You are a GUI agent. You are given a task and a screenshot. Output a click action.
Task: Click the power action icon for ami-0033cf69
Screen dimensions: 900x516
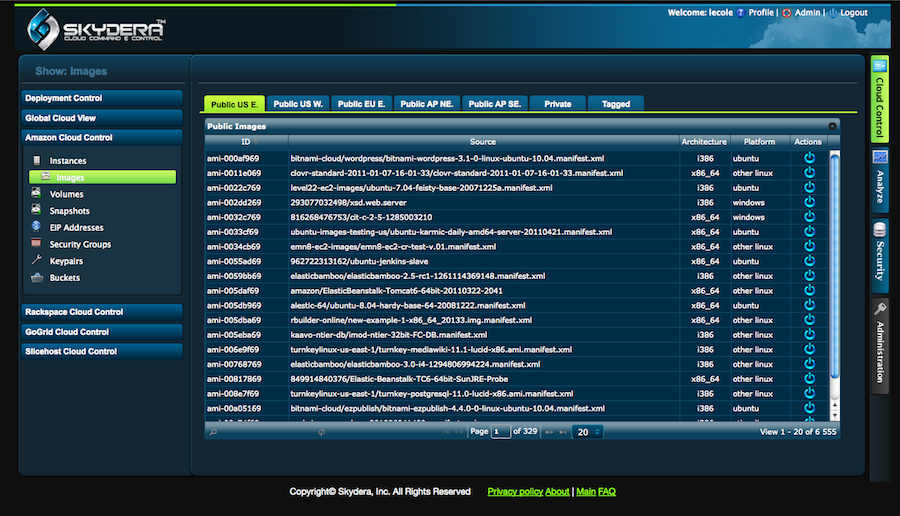coord(809,231)
